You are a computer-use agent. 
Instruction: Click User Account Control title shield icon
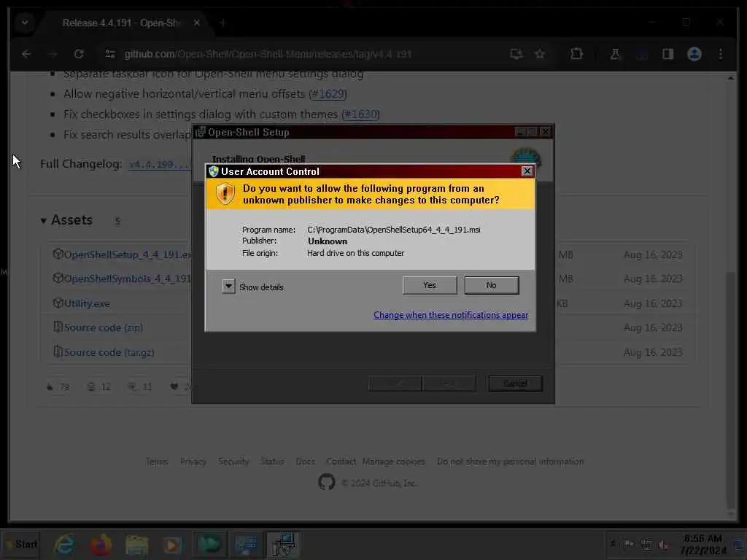coord(214,171)
